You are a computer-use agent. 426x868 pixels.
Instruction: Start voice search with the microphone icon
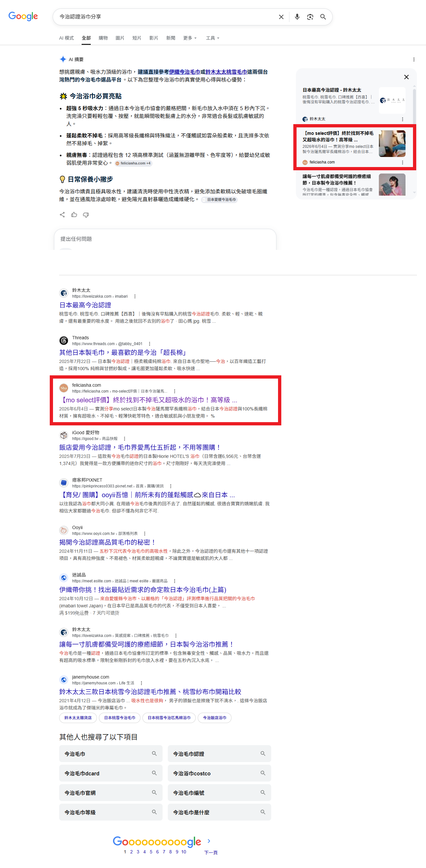[297, 17]
